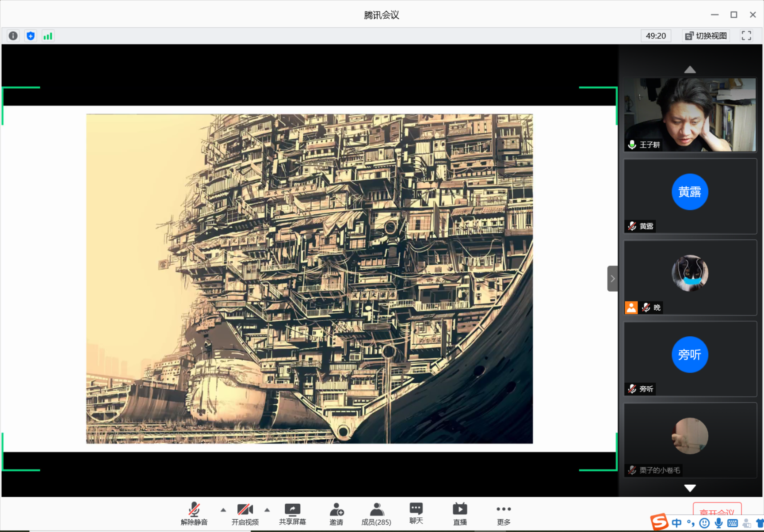Screen dimensions: 764x532
Task: Open the Members (成员) list
Action: [x=376, y=514]
